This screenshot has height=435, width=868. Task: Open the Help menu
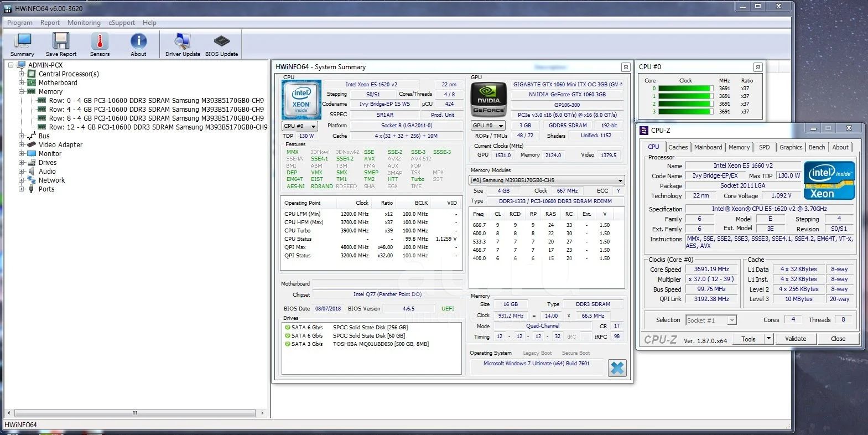(149, 23)
